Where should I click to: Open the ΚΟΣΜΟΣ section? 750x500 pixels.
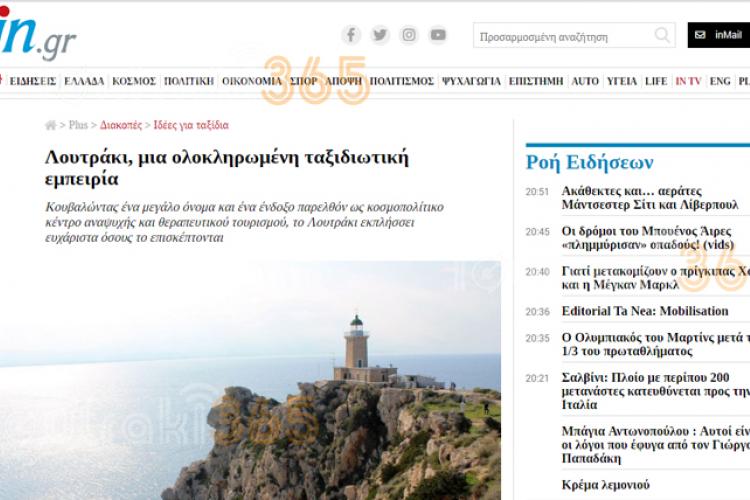click(x=134, y=81)
